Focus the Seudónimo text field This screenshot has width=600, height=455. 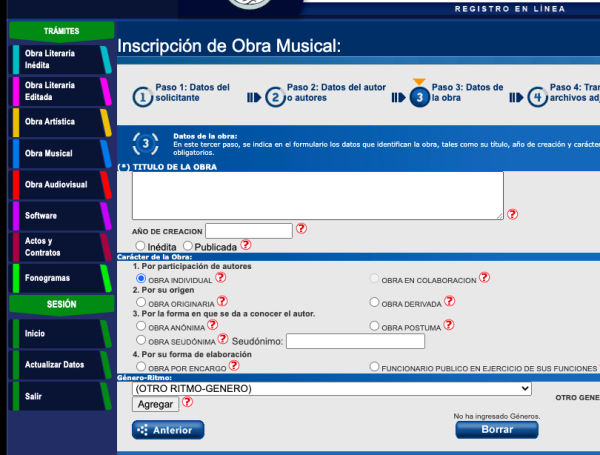(x=355, y=341)
